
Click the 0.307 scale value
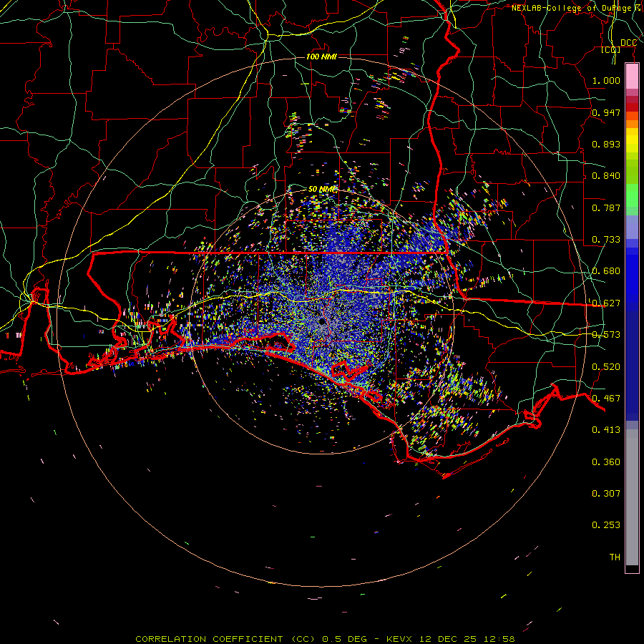(x=606, y=493)
